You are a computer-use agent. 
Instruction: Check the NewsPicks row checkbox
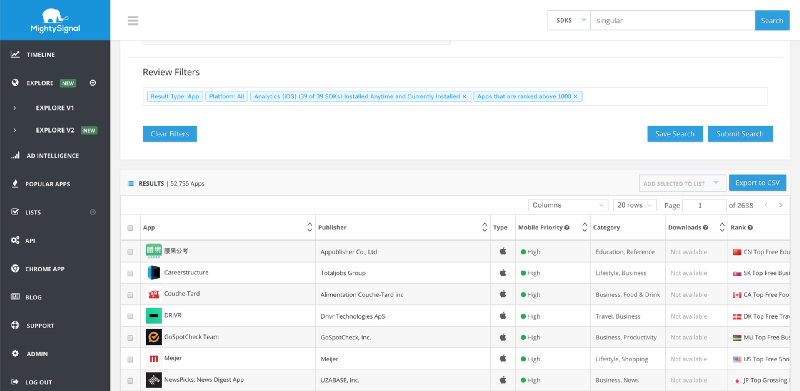click(130, 380)
